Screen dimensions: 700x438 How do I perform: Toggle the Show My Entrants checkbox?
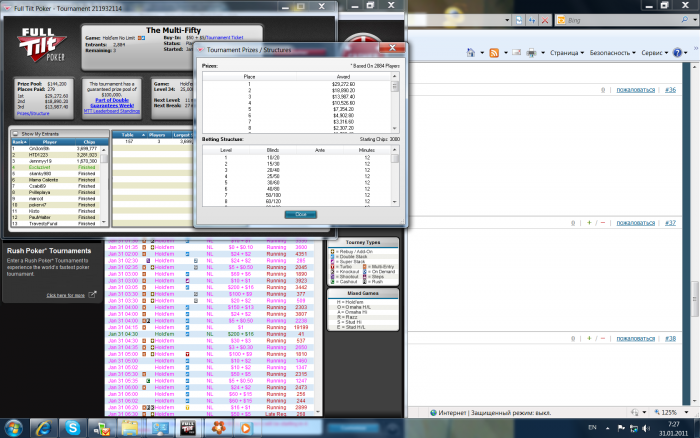[15, 133]
